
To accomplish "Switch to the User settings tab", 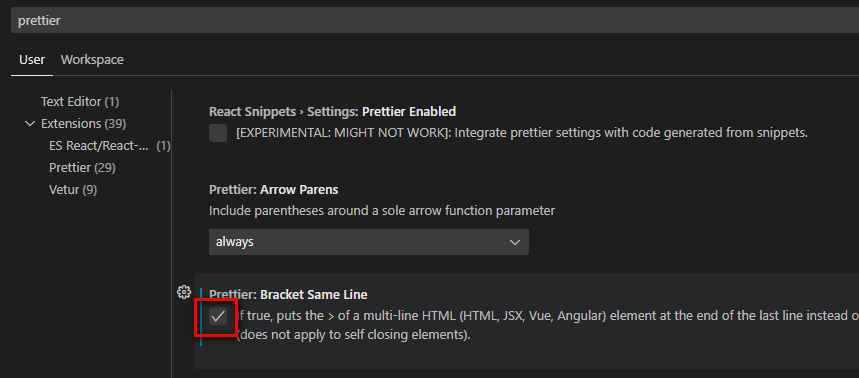I will [32, 60].
